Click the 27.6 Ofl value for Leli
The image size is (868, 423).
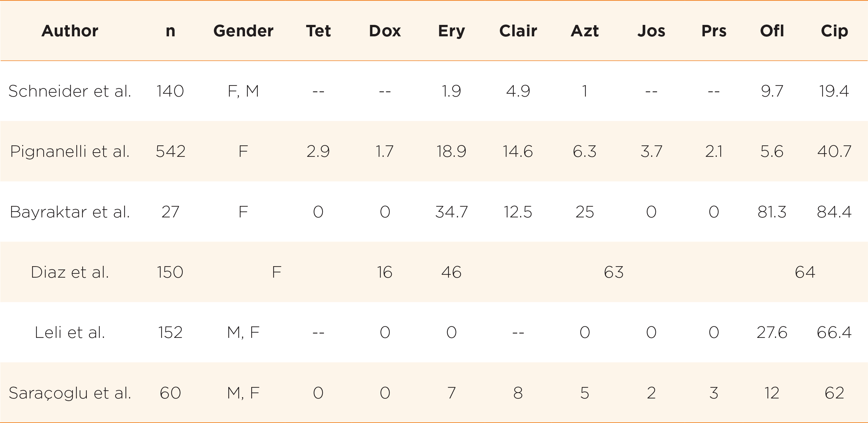point(772,332)
